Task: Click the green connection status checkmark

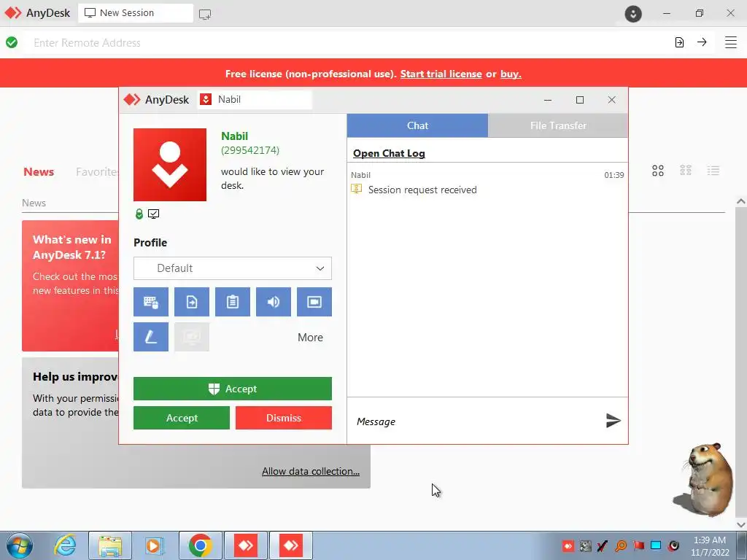Action: tap(12, 42)
